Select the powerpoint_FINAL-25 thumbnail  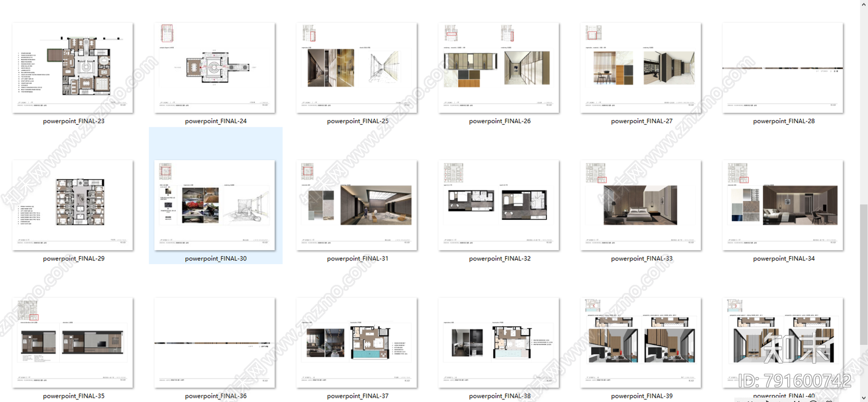(357, 68)
